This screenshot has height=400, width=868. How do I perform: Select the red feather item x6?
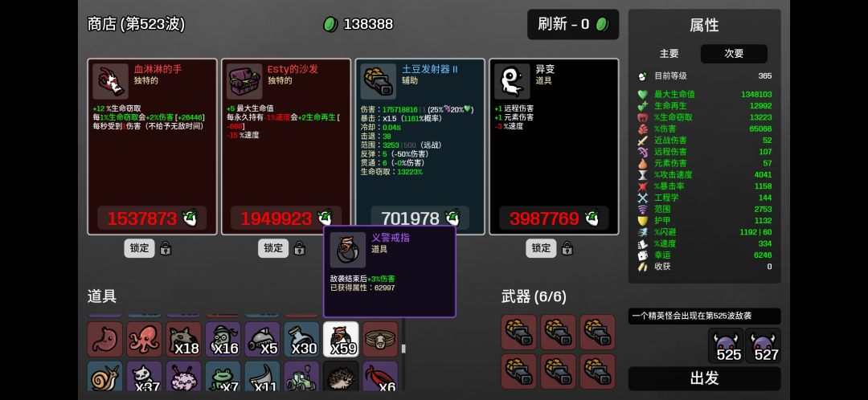380,376
